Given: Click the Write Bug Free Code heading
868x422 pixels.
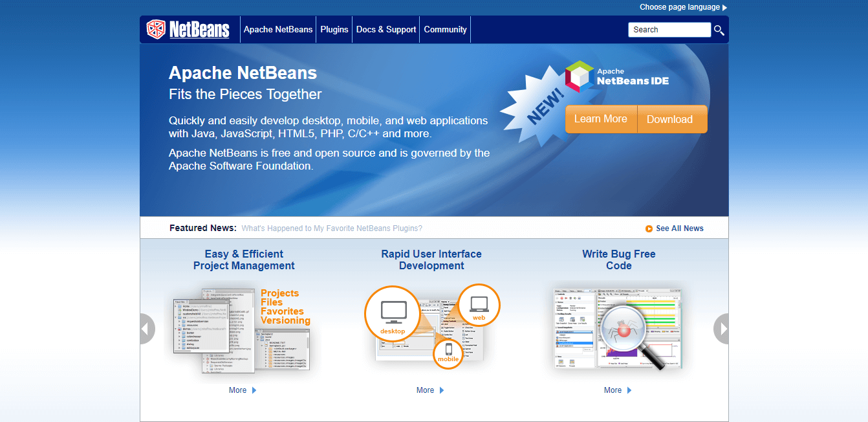Looking at the screenshot, I should (x=619, y=260).
